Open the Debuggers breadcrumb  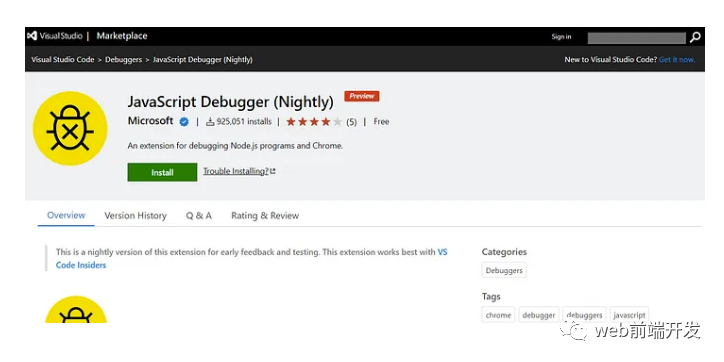click(123, 60)
